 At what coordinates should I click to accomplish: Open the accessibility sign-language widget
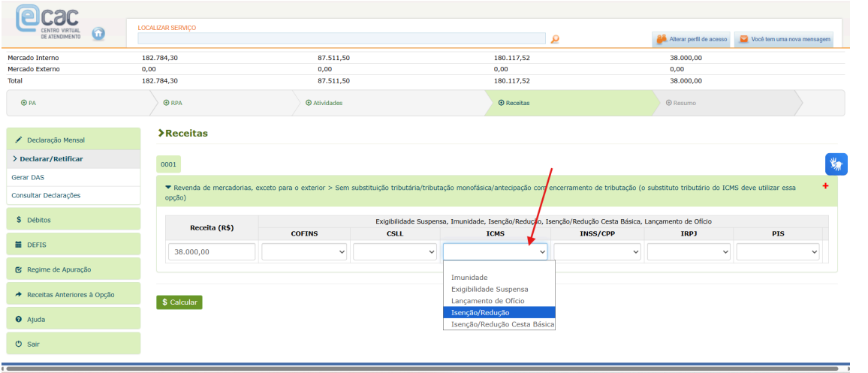tap(836, 164)
